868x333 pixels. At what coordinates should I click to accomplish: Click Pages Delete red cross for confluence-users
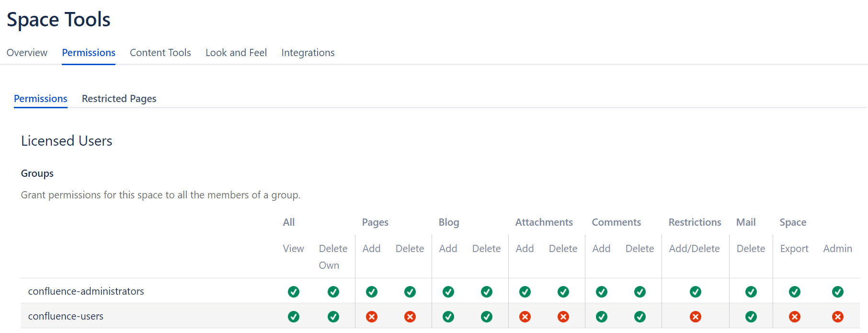pyautogui.click(x=410, y=317)
